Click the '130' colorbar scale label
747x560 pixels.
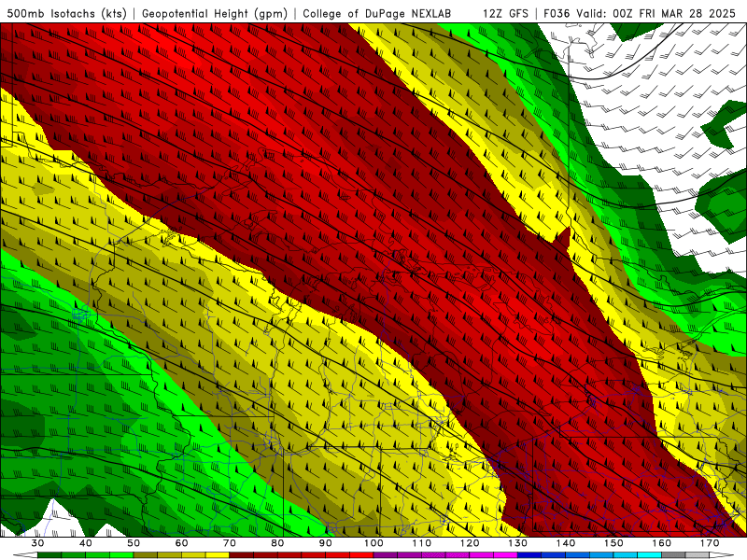pos(517,543)
